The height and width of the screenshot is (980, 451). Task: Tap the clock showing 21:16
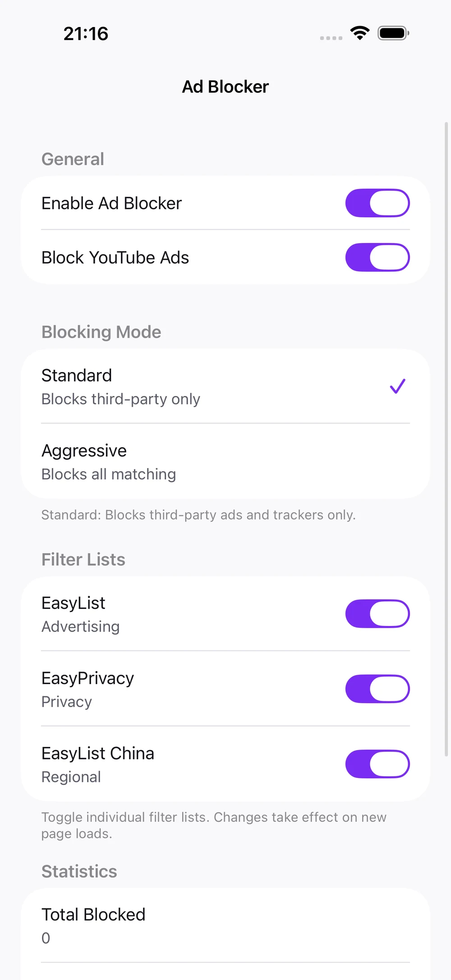click(x=86, y=34)
